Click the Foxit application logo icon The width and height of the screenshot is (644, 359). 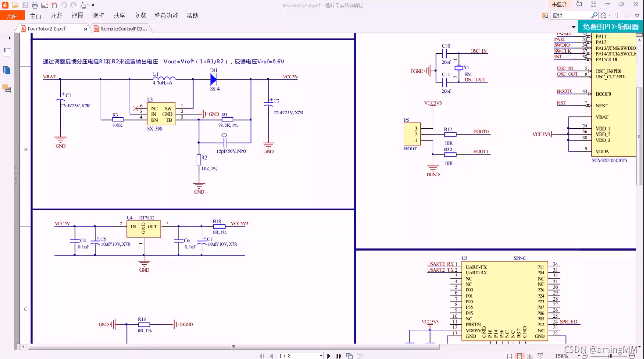[x=5, y=5]
